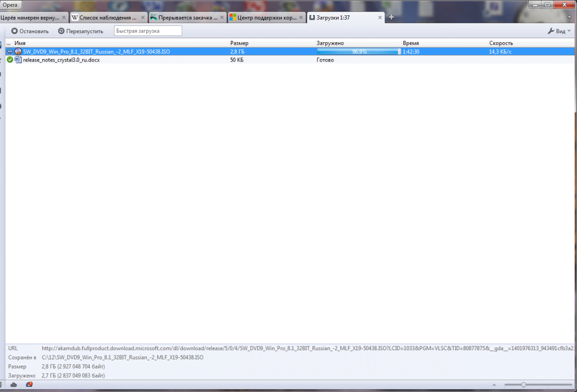Click the 'Готово' status cell

tap(325, 60)
